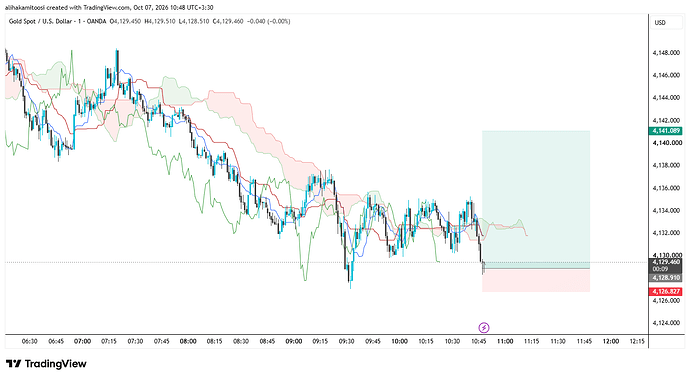The height and width of the screenshot is (379, 690).
Task: Click the 11:15 time axis label
Action: [x=531, y=341]
